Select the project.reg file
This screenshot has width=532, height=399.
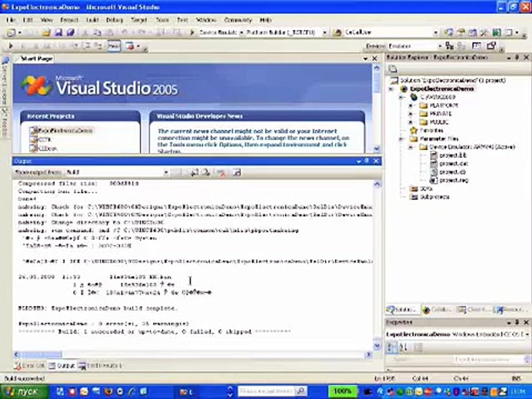pos(453,181)
